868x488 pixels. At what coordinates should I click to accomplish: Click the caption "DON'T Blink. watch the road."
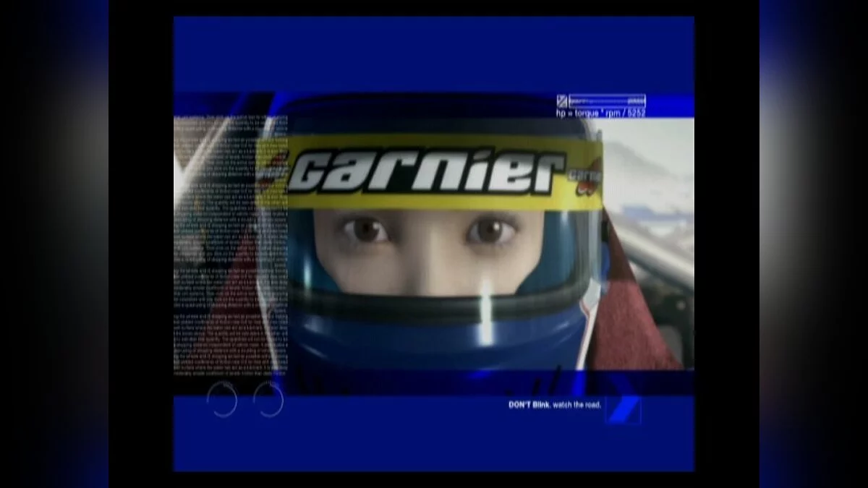[555, 405]
